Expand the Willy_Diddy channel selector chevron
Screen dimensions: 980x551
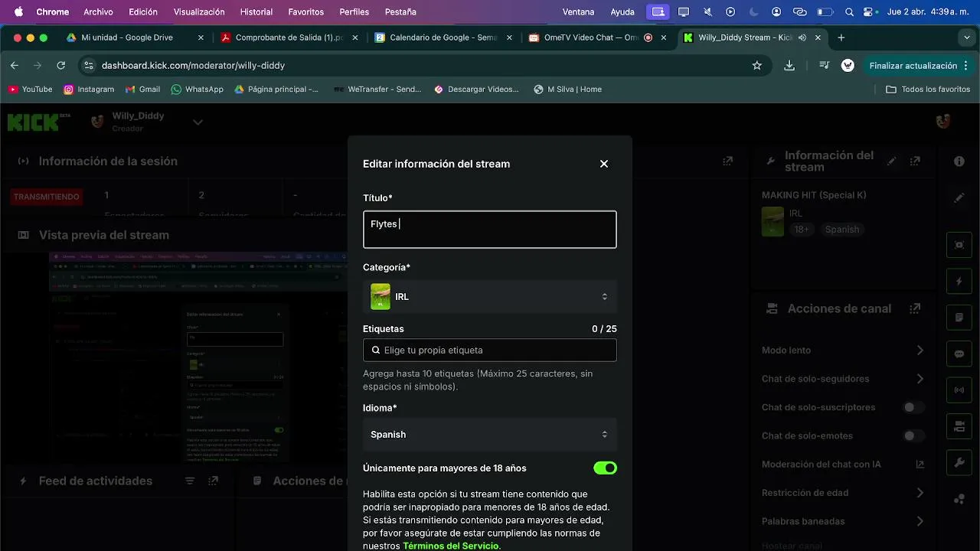click(198, 122)
